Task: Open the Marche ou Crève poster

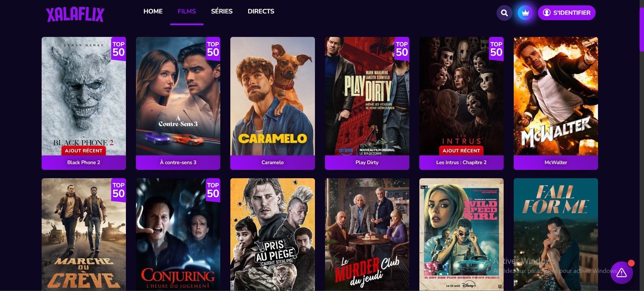Action: pos(84,234)
